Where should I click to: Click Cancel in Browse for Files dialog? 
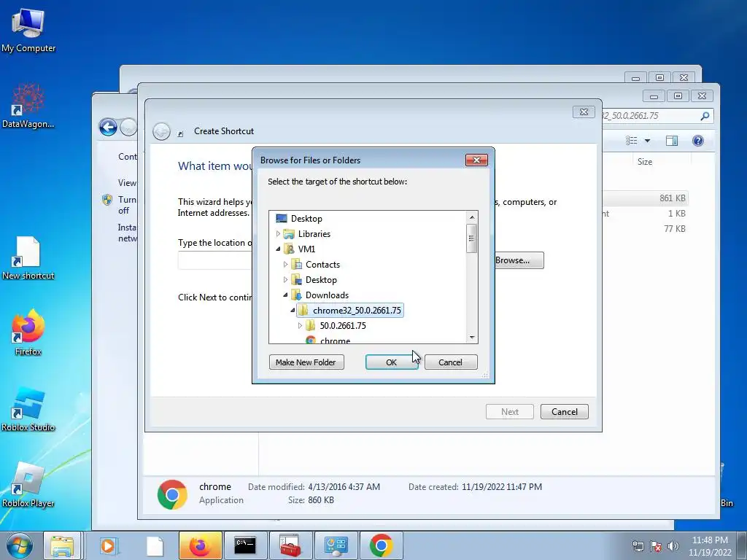pyautogui.click(x=450, y=362)
